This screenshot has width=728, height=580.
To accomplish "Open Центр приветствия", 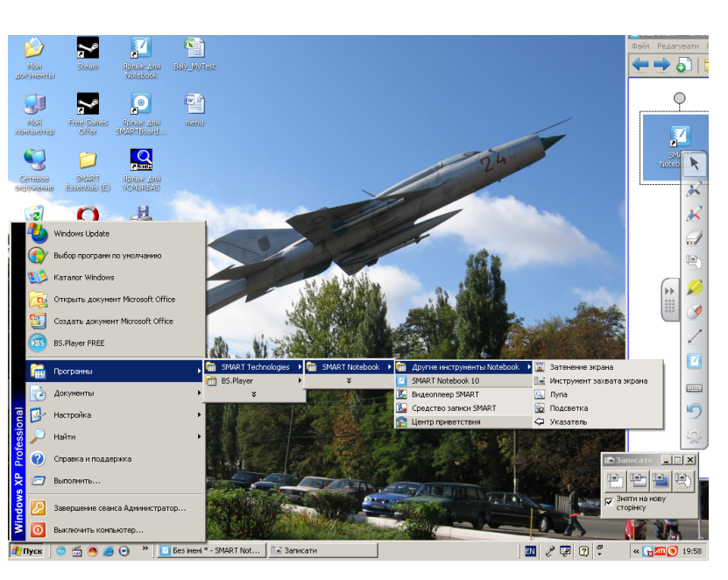I will [x=463, y=421].
